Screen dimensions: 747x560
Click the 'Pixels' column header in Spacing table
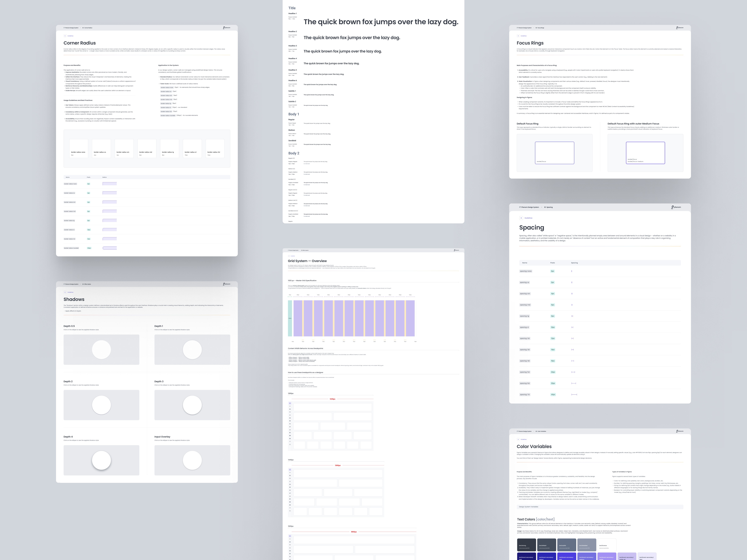(552, 263)
